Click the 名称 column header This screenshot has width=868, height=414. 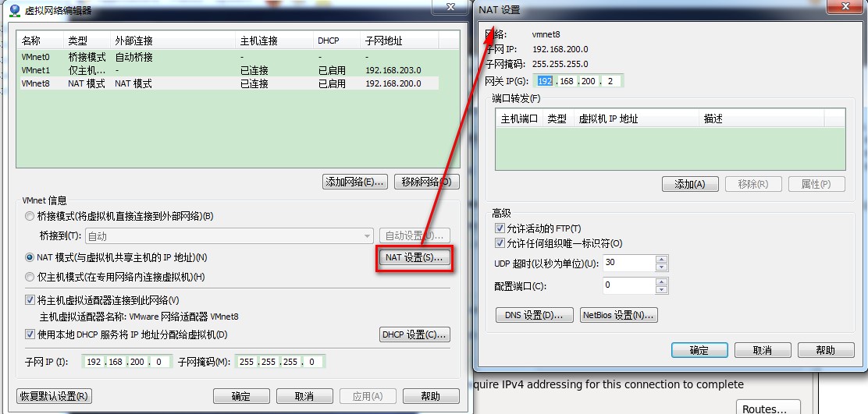point(41,41)
